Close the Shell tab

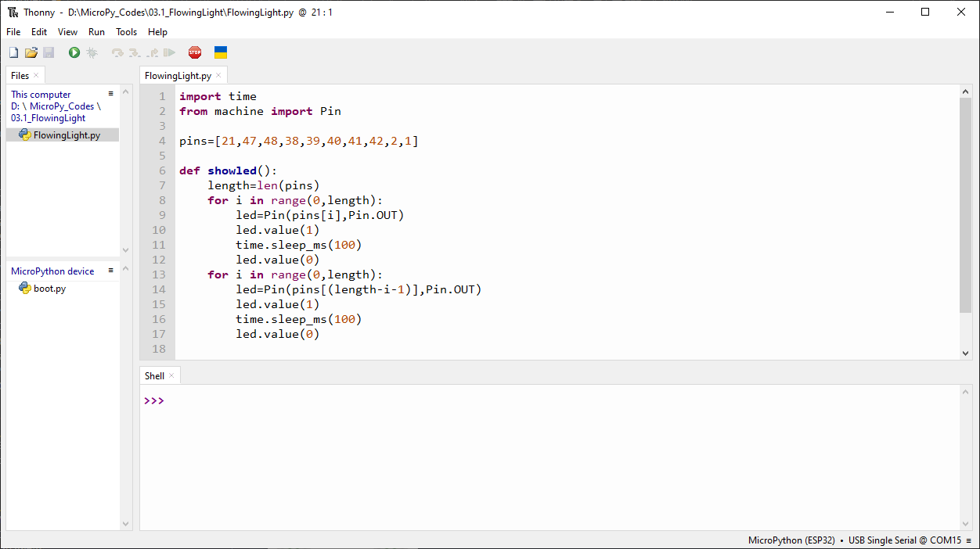pos(171,376)
